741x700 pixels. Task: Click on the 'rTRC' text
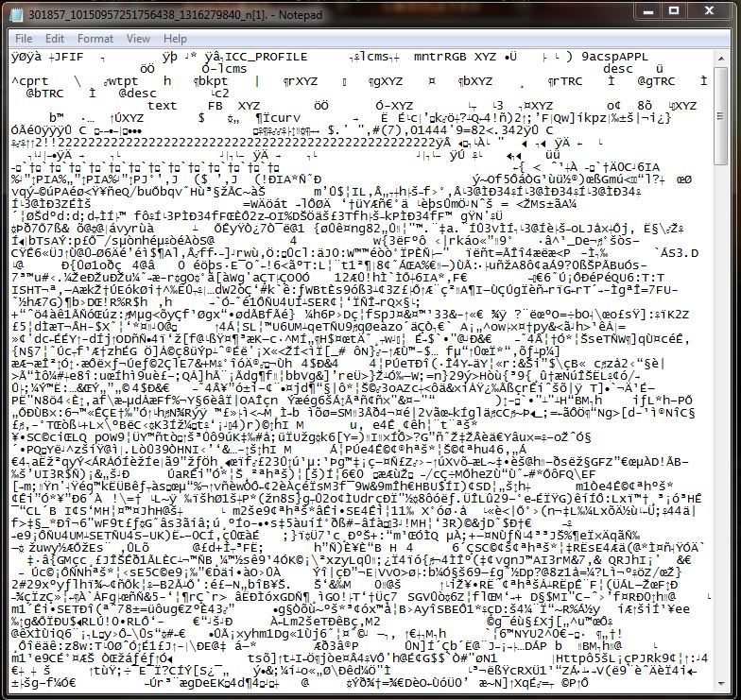pyautogui.click(x=567, y=81)
